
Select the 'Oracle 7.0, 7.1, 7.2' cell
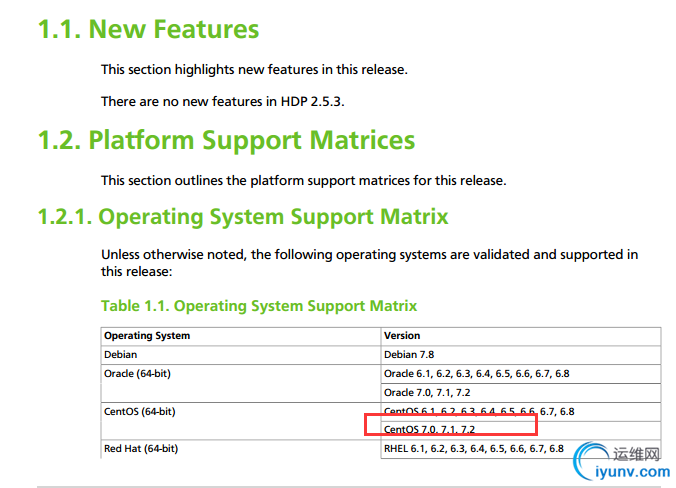pos(521,393)
